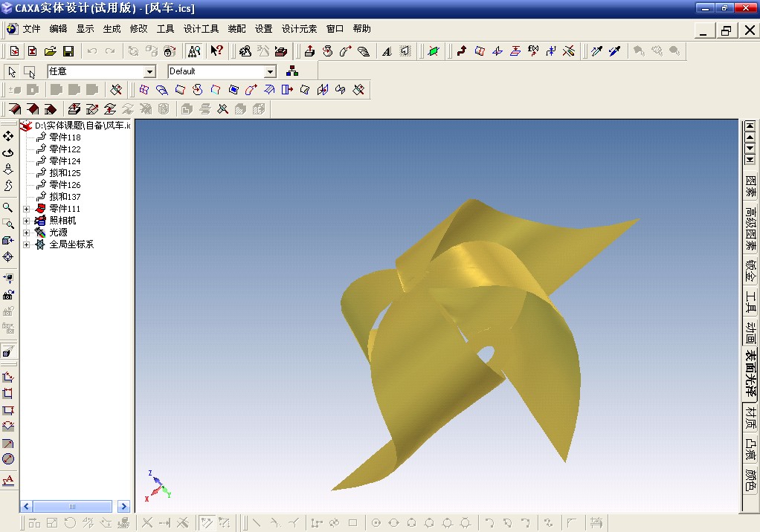Click the apply fill dropper icon
Viewport: 760px width, 532px height.
click(614, 51)
